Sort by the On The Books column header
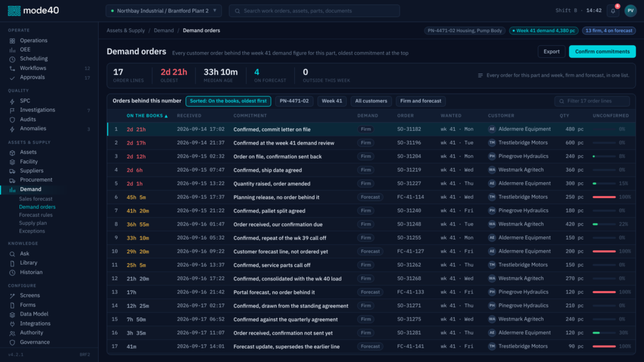The width and height of the screenshot is (644, 362). tap(147, 116)
